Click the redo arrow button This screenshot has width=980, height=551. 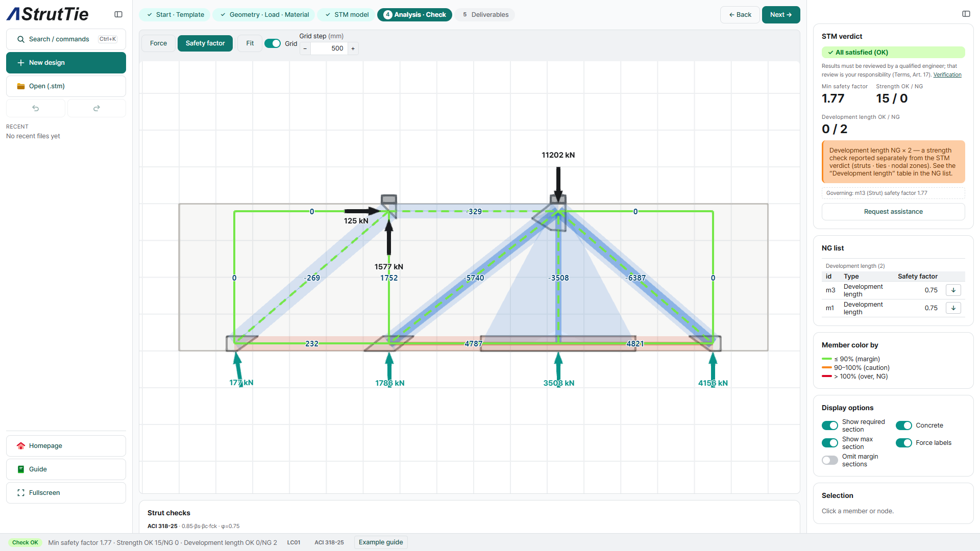[96, 108]
